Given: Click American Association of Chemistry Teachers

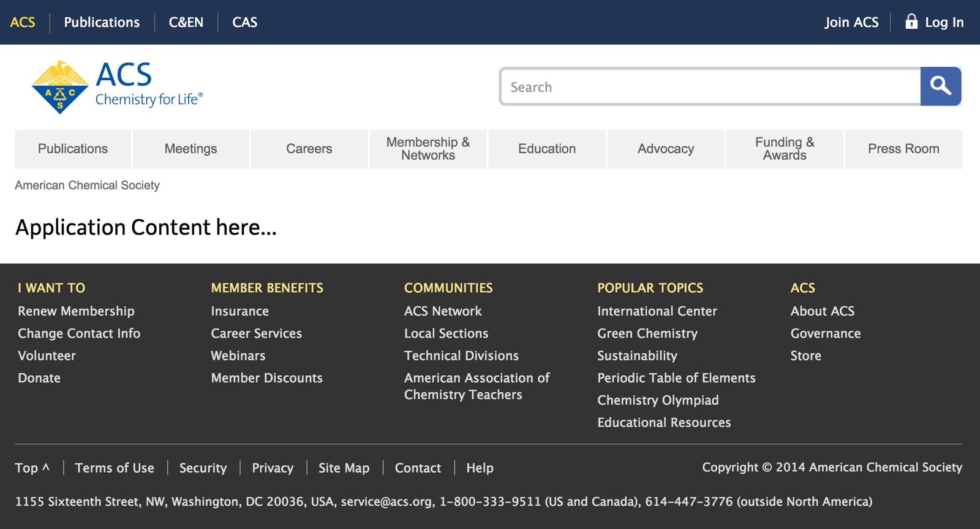Looking at the screenshot, I should [x=477, y=386].
